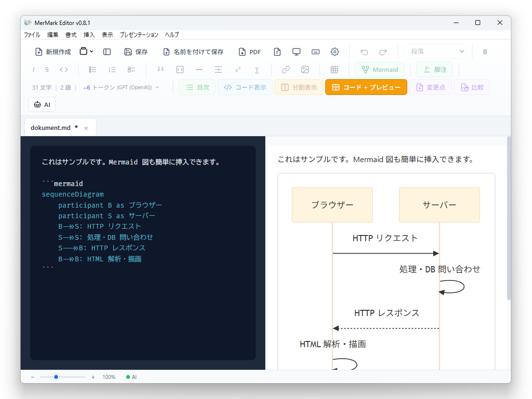
Task: Insert a numbered list
Action: [112, 70]
